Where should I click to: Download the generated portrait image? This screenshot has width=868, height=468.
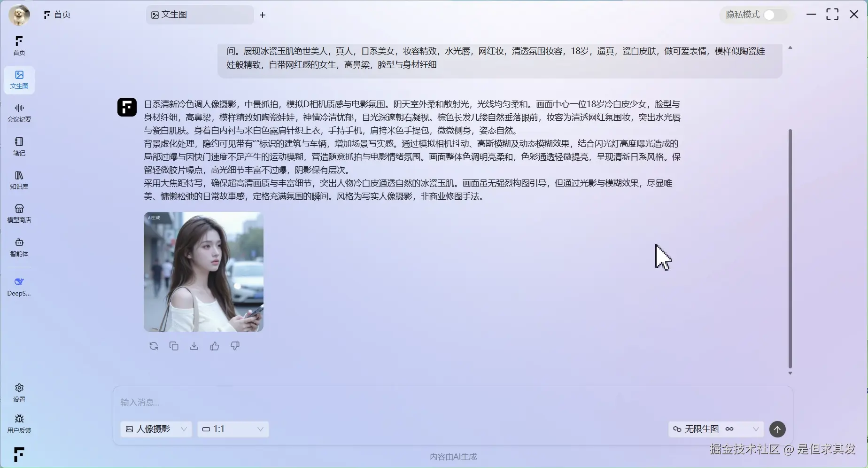click(194, 346)
